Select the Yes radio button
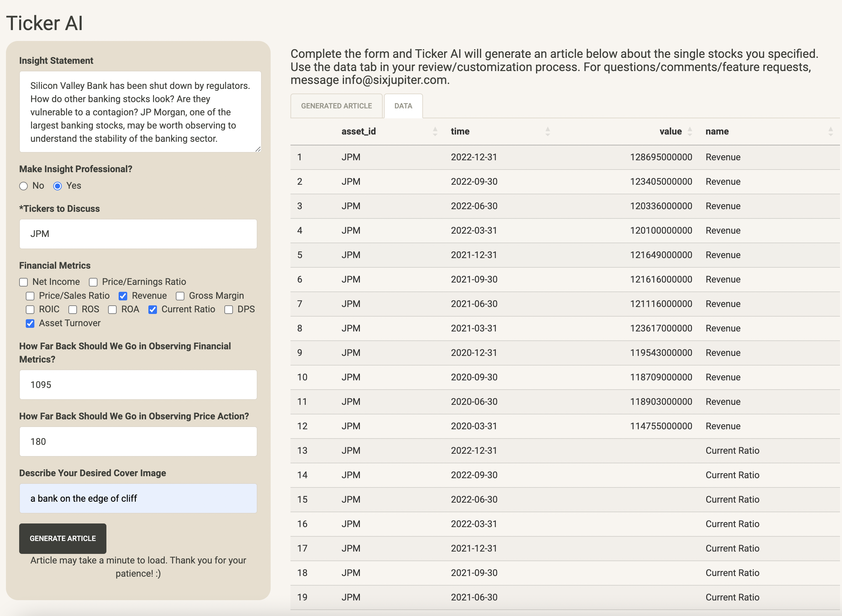842x616 pixels. click(x=57, y=186)
